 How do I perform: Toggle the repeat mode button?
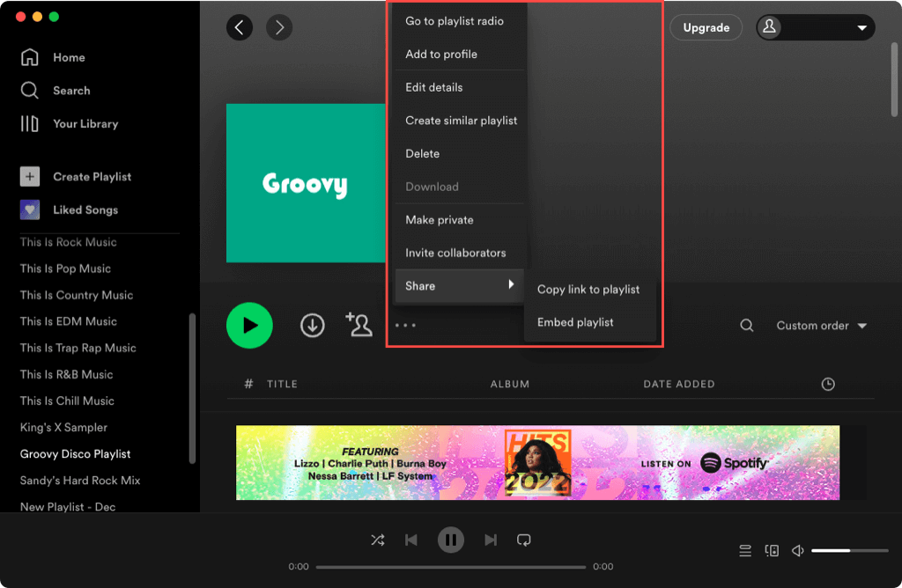tap(524, 540)
